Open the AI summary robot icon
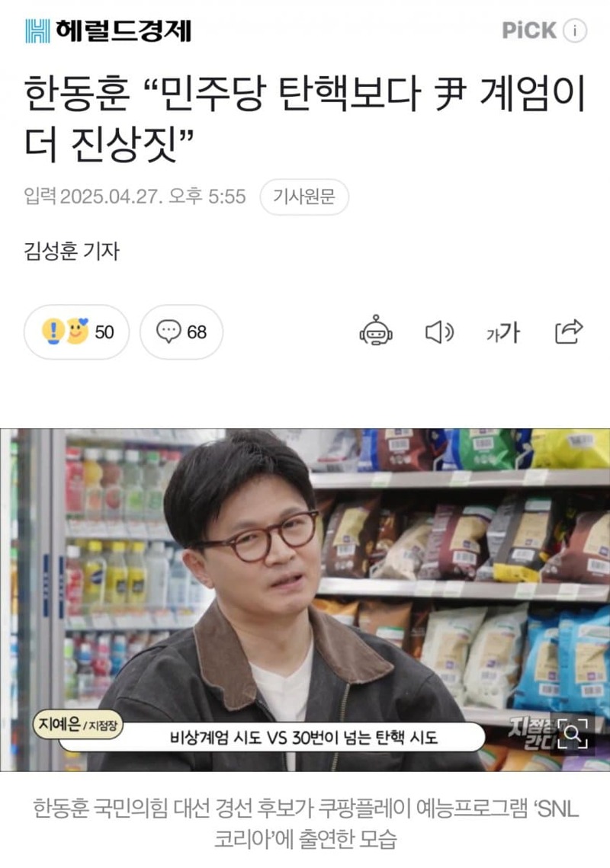Viewport: 610px width, 868px height. (x=376, y=331)
